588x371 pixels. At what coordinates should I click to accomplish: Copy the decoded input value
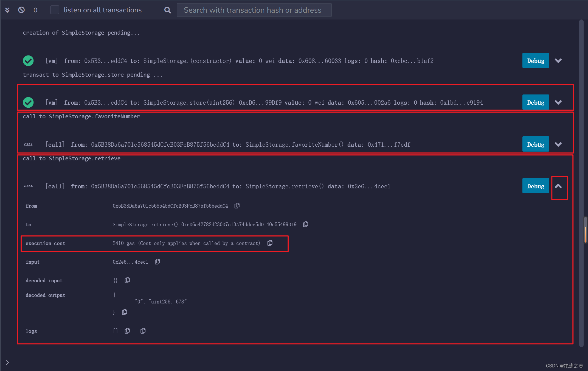pos(127,280)
